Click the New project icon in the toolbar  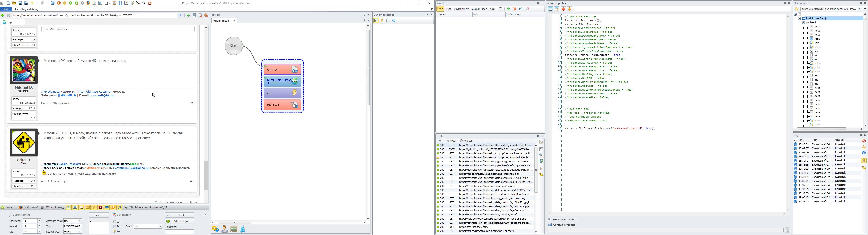pyautogui.click(x=8, y=3)
